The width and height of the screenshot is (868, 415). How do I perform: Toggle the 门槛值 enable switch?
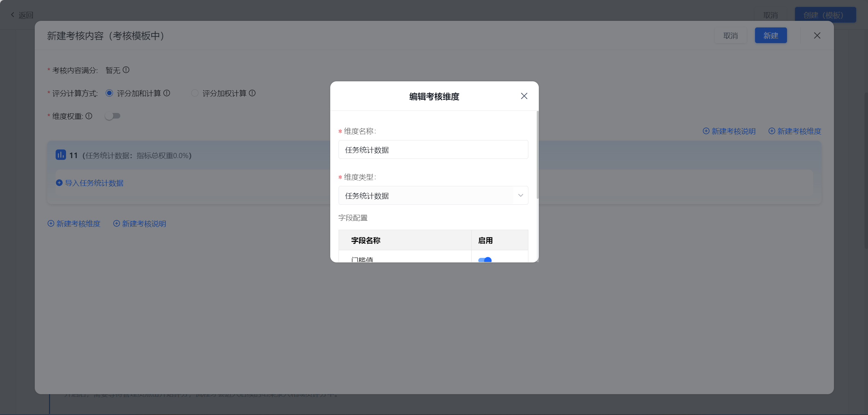(485, 260)
